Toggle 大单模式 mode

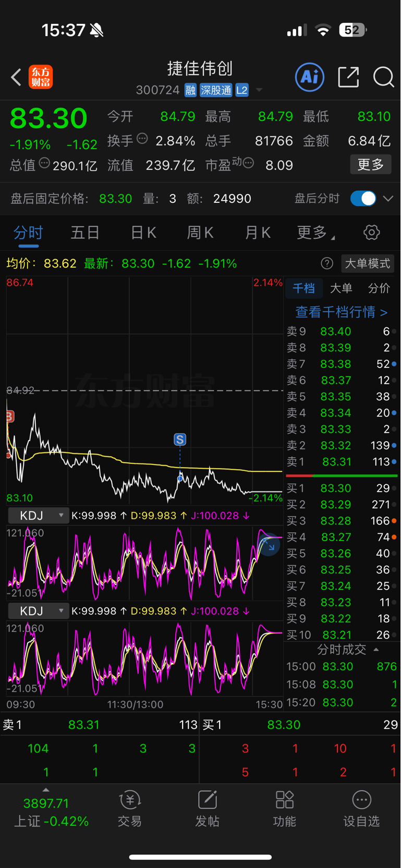[x=368, y=263]
